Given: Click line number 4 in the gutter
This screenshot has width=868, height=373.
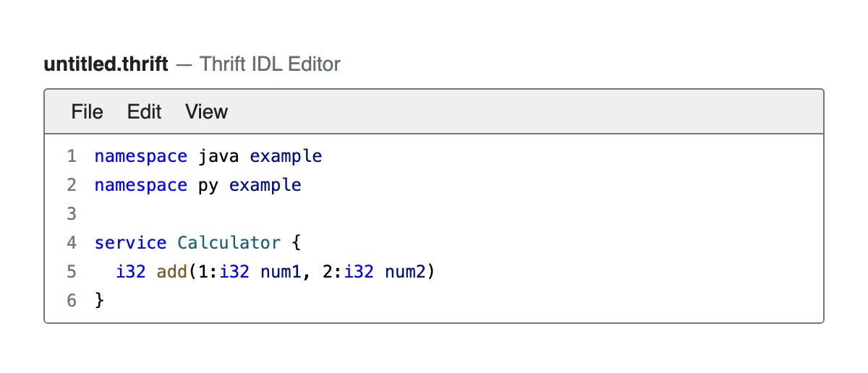Looking at the screenshot, I should pos(71,243).
